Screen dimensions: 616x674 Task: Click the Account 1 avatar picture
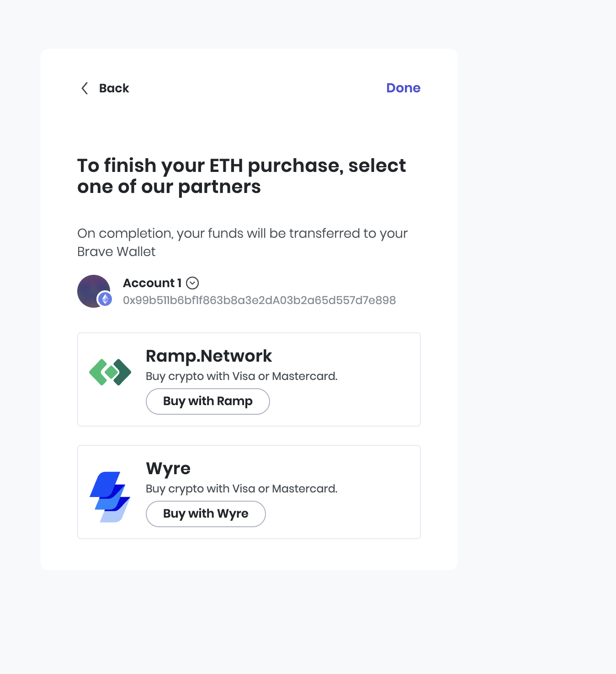point(94,291)
